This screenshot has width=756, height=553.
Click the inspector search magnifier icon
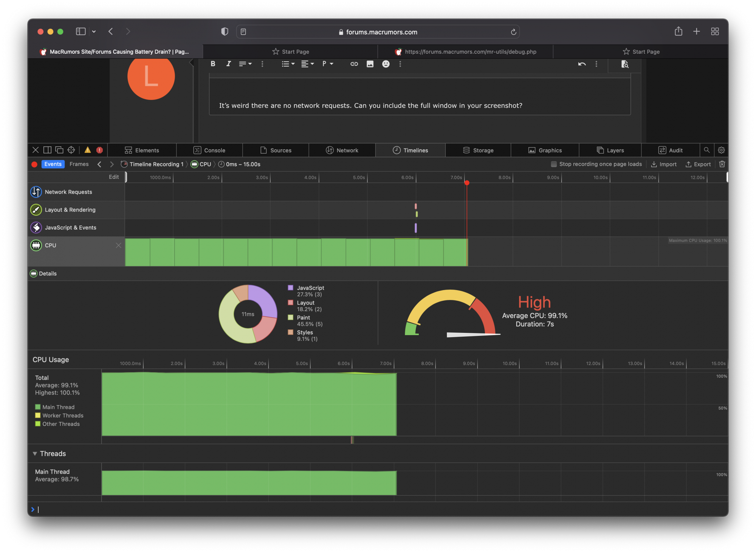706,150
